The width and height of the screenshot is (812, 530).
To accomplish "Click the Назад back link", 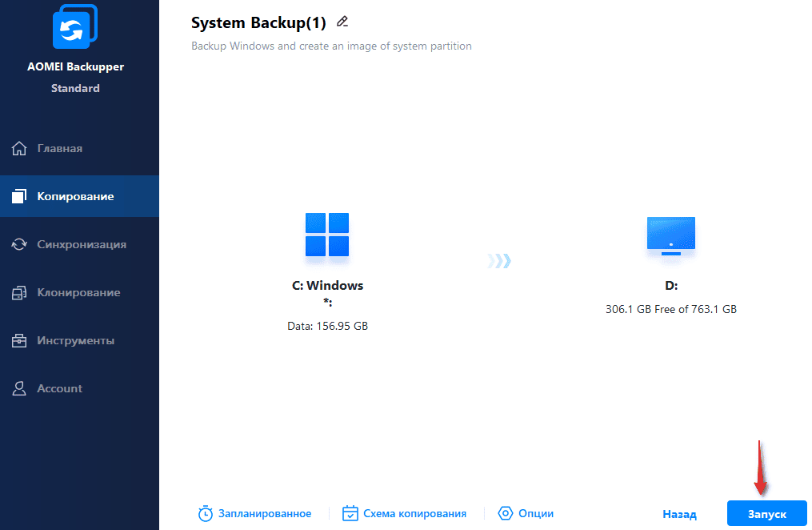I will point(679,514).
